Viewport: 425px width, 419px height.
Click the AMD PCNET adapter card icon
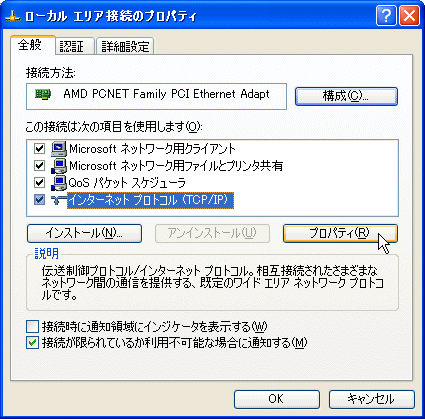click(43, 94)
